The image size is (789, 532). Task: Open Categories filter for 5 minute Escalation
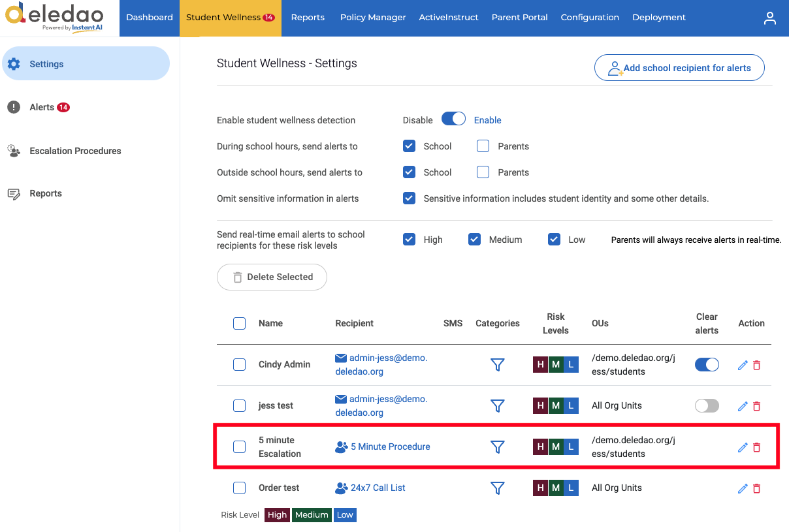(498, 447)
